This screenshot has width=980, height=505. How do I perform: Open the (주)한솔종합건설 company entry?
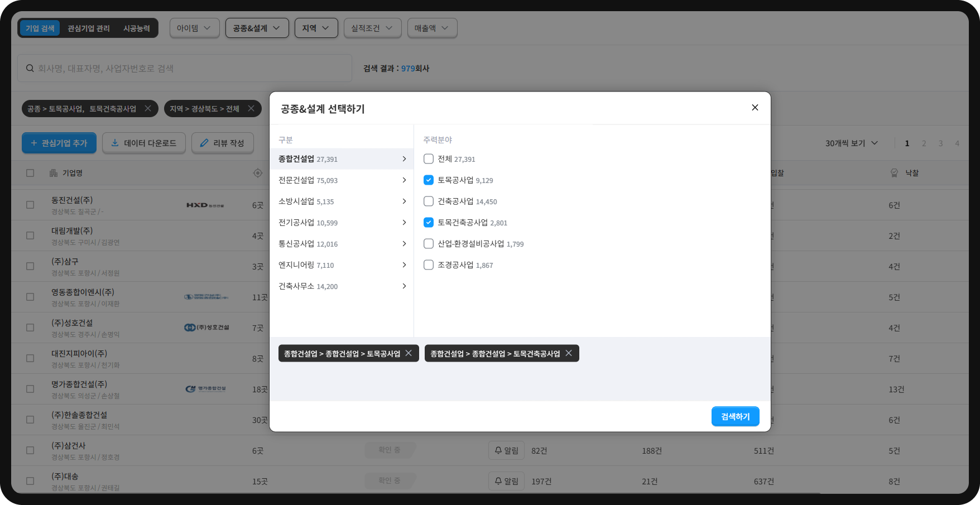(79, 415)
